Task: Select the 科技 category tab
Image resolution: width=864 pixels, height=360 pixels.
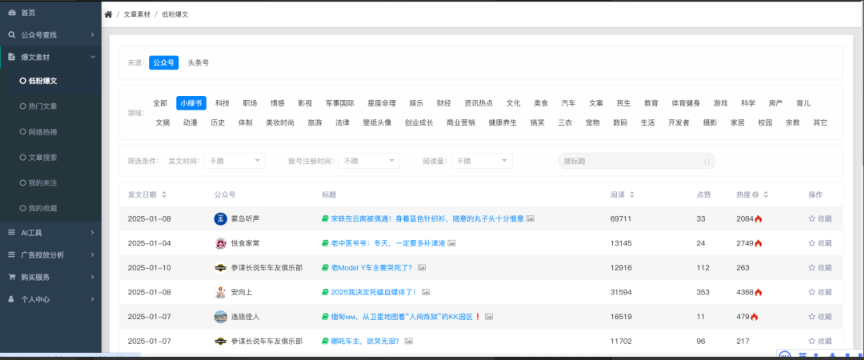Action: coord(222,103)
